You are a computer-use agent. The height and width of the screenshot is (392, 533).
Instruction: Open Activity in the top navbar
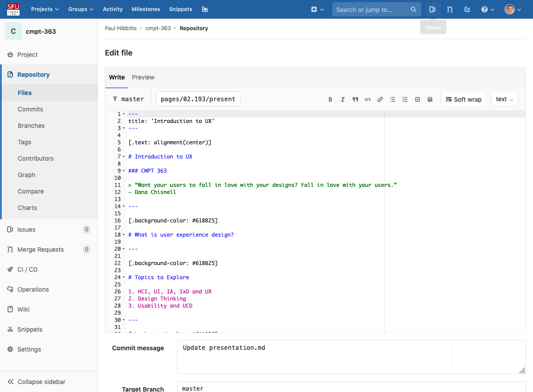(x=112, y=9)
